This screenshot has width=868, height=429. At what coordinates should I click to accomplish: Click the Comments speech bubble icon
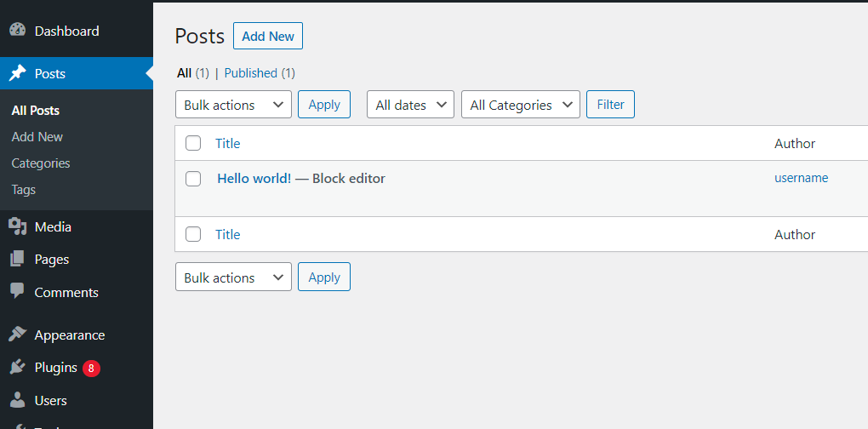(x=18, y=291)
